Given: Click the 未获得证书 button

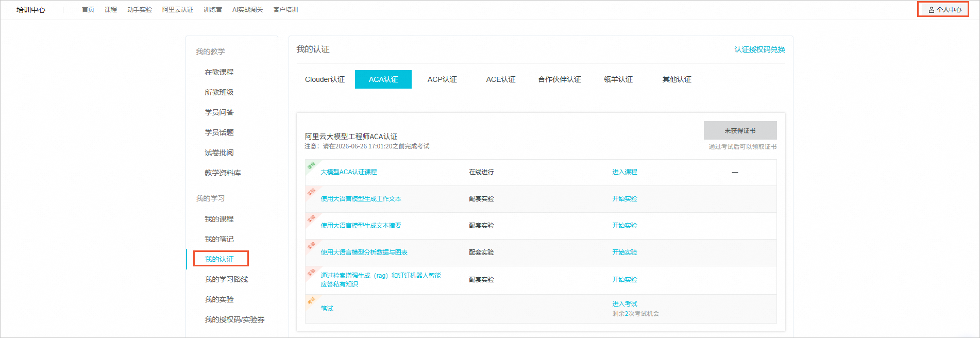Looking at the screenshot, I should (740, 130).
